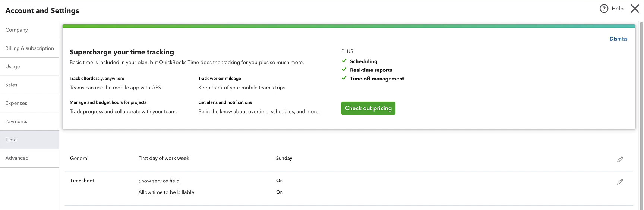This screenshot has height=210, width=644.
Task: Click the Timesheet section heading
Action: tap(82, 181)
